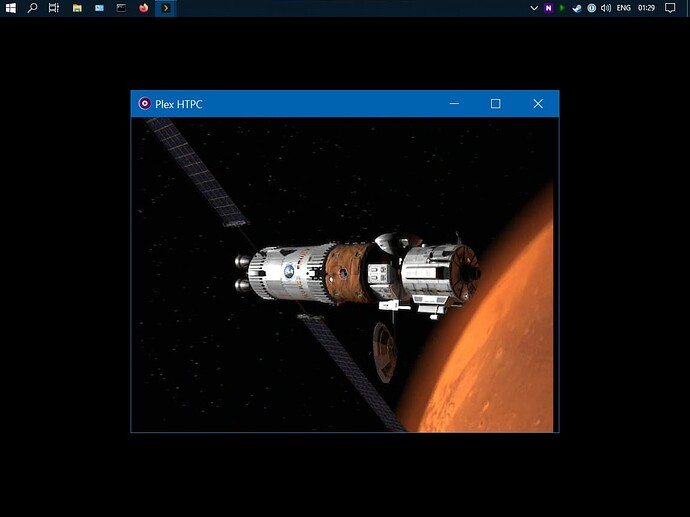Show hidden system tray icons
The height and width of the screenshot is (517, 690).
pyautogui.click(x=534, y=8)
